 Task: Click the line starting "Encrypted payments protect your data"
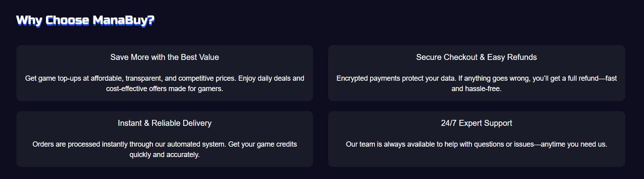point(476,78)
